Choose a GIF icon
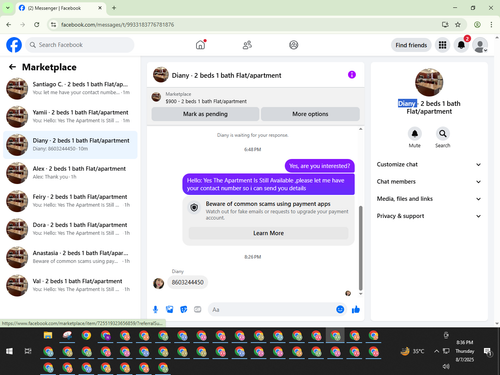 coord(198,310)
